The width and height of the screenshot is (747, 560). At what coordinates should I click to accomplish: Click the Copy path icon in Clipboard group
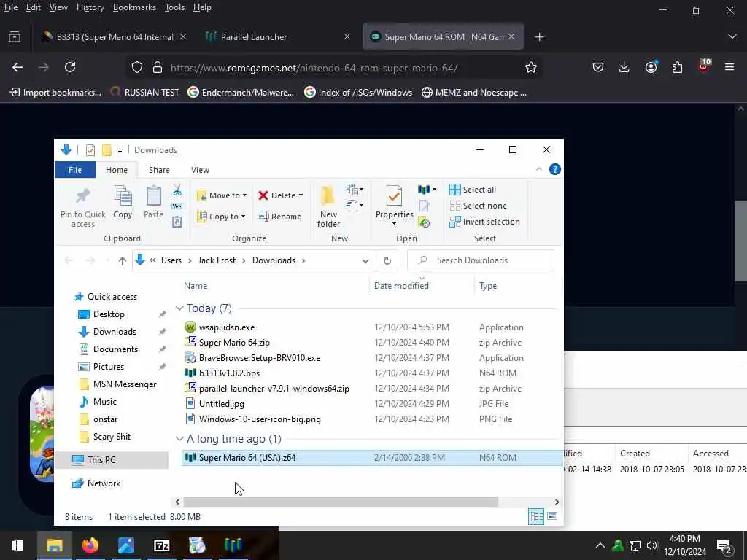tap(177, 206)
